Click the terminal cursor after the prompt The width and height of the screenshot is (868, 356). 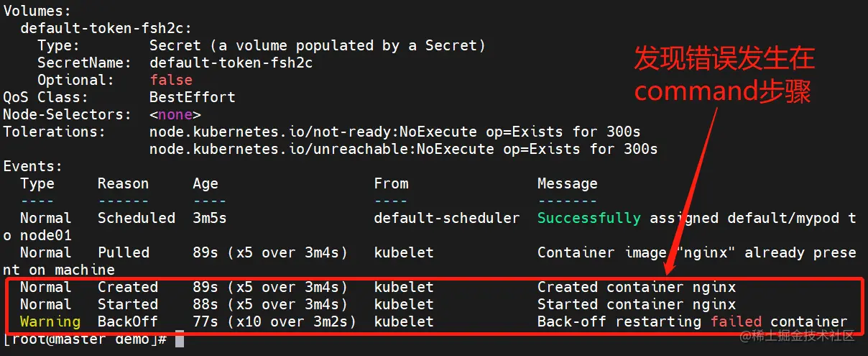point(180,339)
